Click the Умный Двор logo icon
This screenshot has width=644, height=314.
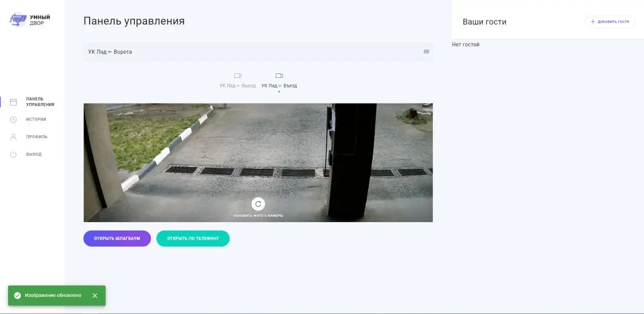(x=18, y=20)
